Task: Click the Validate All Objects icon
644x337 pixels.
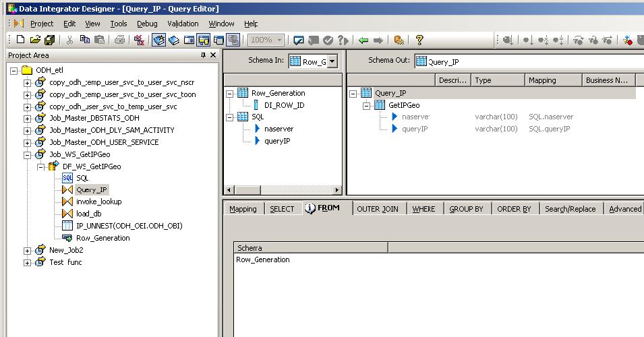Action: tap(314, 40)
